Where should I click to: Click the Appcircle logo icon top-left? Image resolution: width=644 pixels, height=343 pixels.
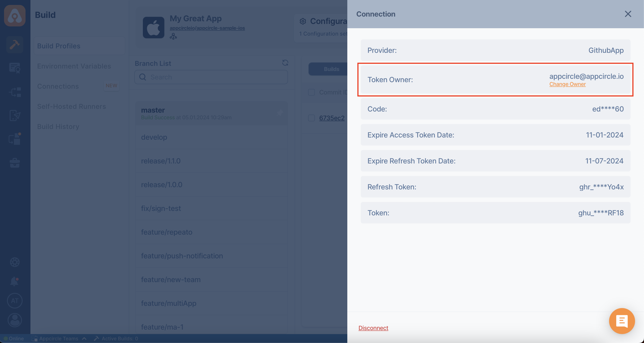tap(15, 15)
